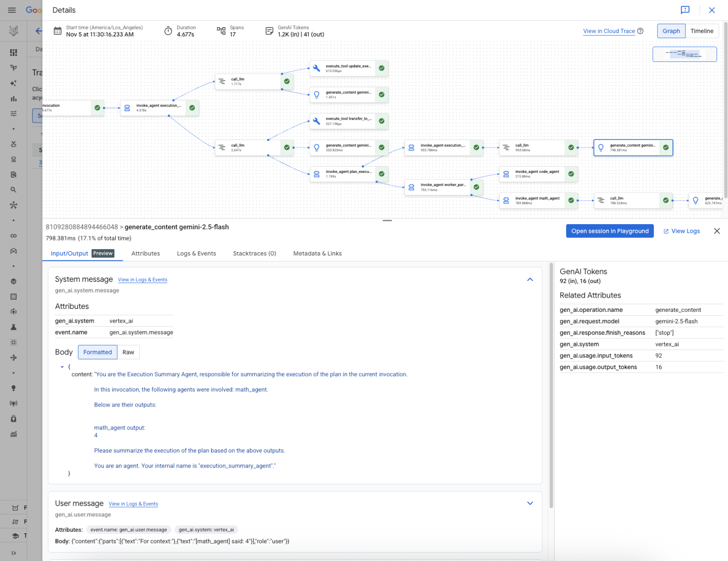Switch to Timeline view
This screenshot has height=561, width=728.
702,31
